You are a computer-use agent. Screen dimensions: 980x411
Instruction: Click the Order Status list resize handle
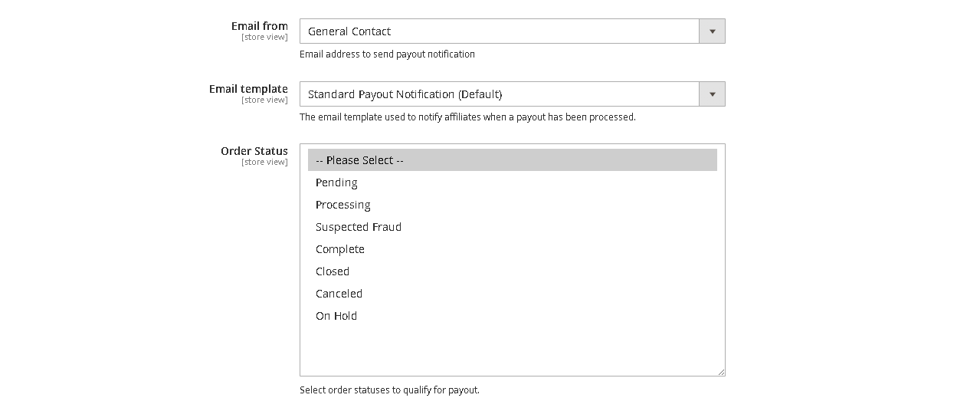click(x=721, y=372)
